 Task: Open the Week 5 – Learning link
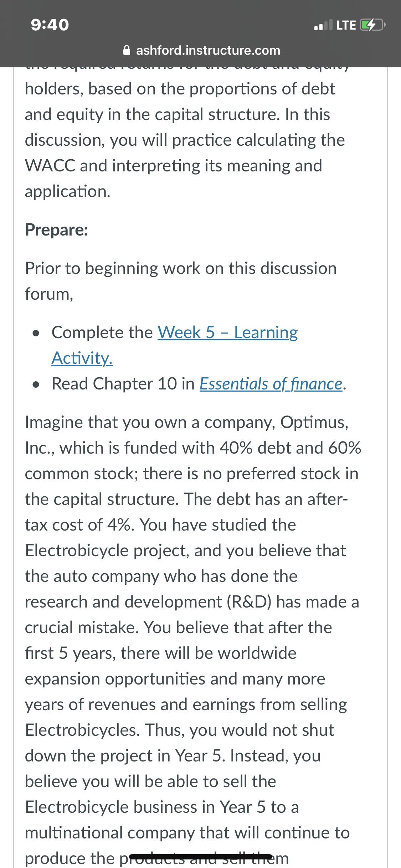click(228, 332)
